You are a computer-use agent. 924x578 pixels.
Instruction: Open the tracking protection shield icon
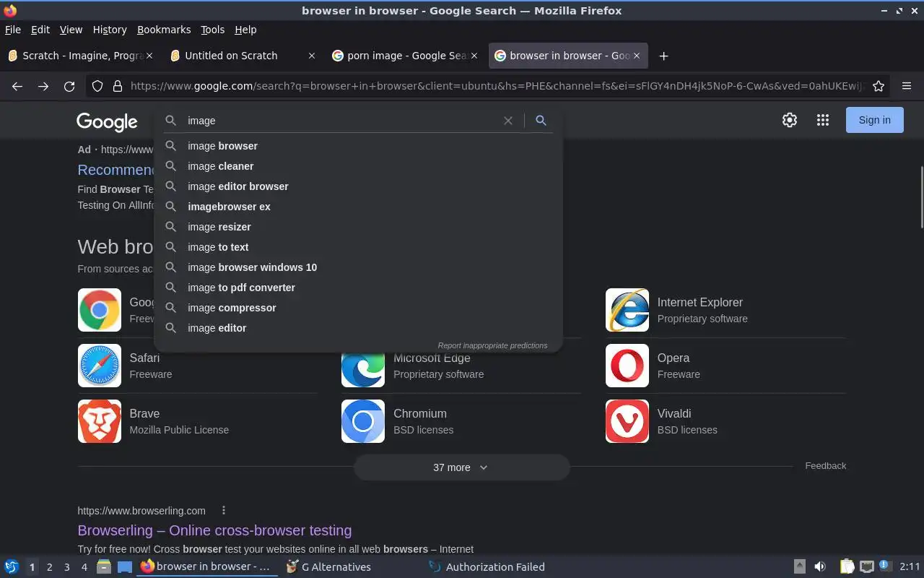click(98, 86)
